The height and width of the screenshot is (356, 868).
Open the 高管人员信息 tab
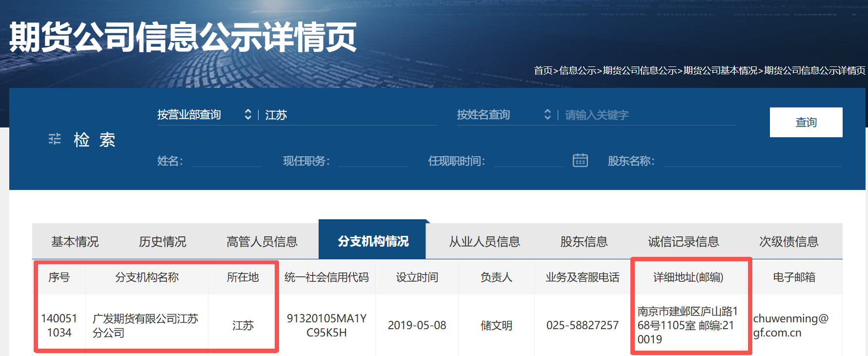click(262, 241)
